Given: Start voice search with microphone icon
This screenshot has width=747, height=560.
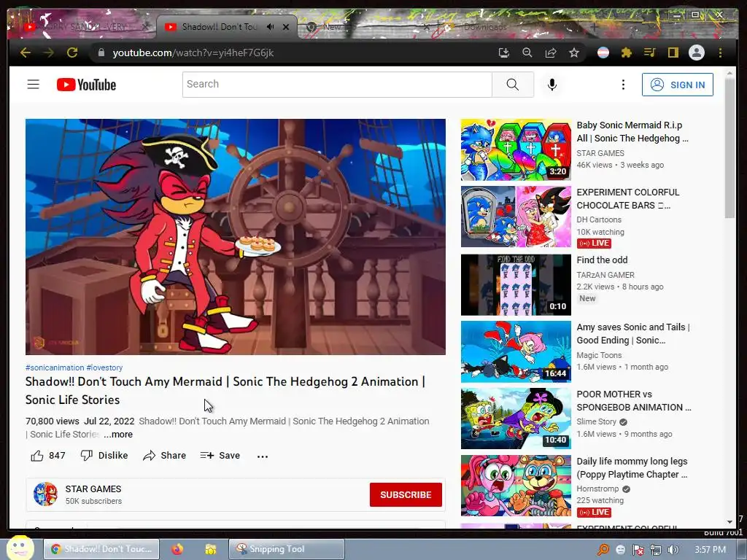Looking at the screenshot, I should 552,85.
